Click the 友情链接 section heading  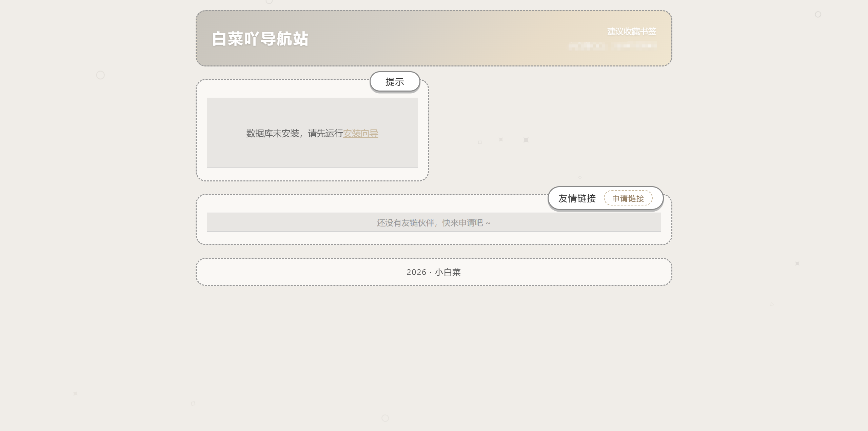(577, 198)
